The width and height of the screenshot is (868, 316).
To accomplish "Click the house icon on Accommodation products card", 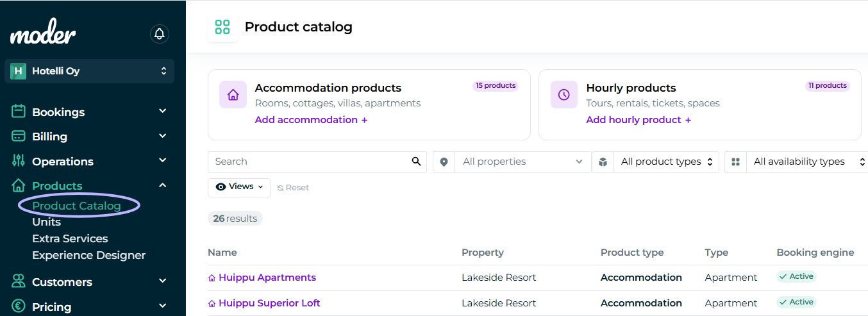I will pyautogui.click(x=233, y=95).
